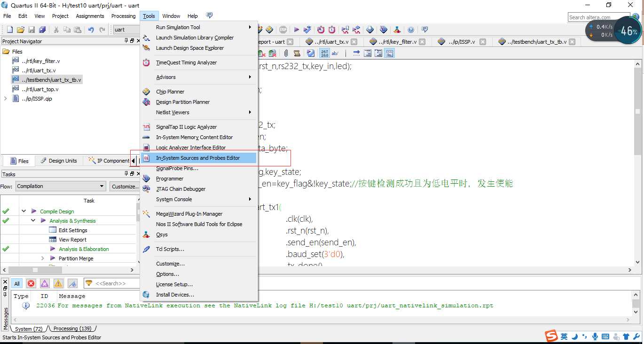This screenshot has width=644, height=344.
Task: Open Chip Planner from Tools menu
Action: [170, 92]
